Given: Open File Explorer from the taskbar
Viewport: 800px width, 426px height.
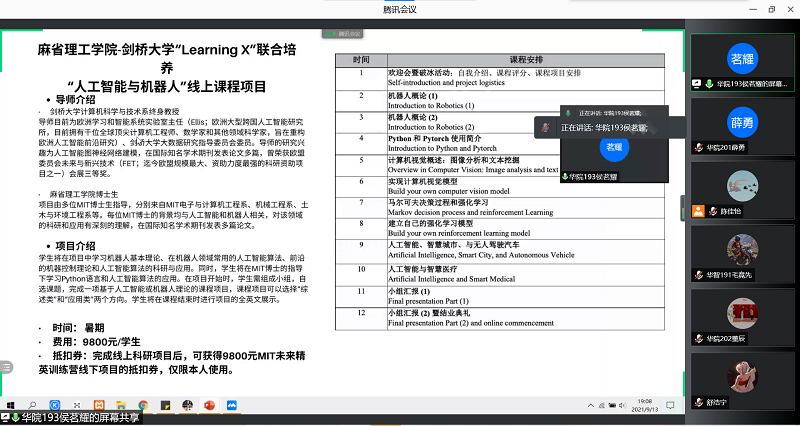Looking at the screenshot, I should pos(121,406).
